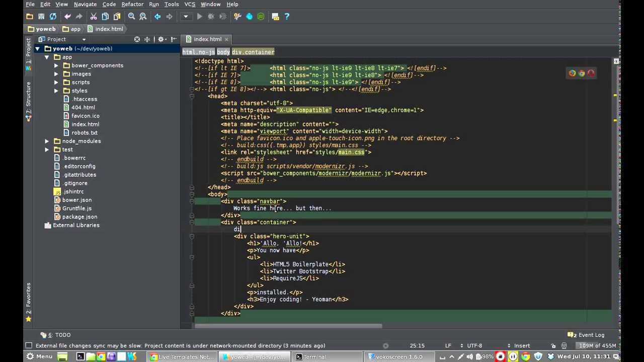Open the VCS menu
The height and width of the screenshot is (362, 644).
pyautogui.click(x=190, y=4)
